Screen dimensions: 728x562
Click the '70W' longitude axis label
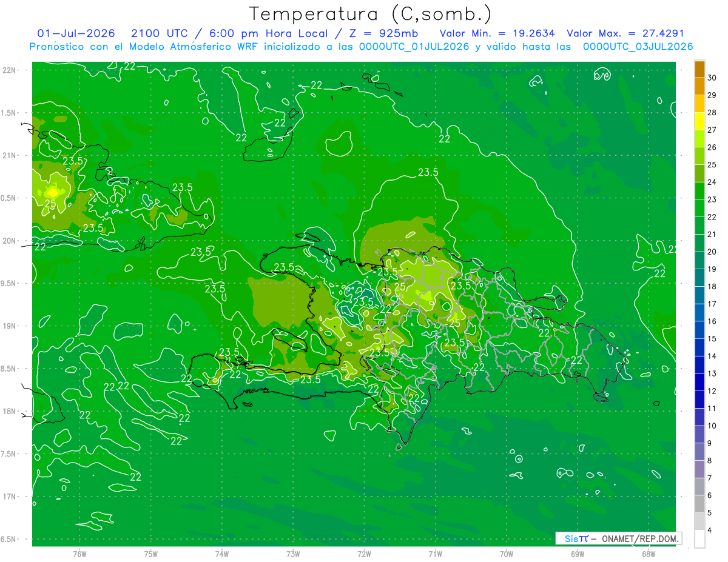click(507, 554)
